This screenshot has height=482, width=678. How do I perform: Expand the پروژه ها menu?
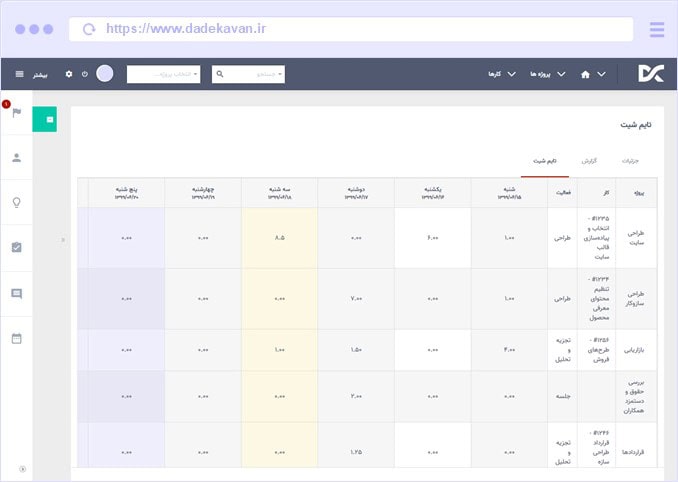pos(547,74)
